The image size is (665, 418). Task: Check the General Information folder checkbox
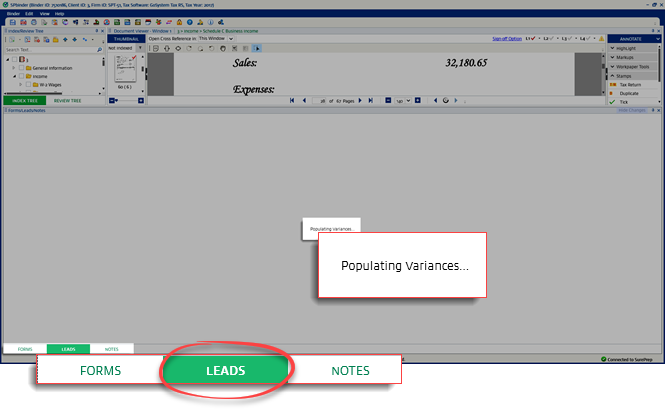[x=22, y=68]
